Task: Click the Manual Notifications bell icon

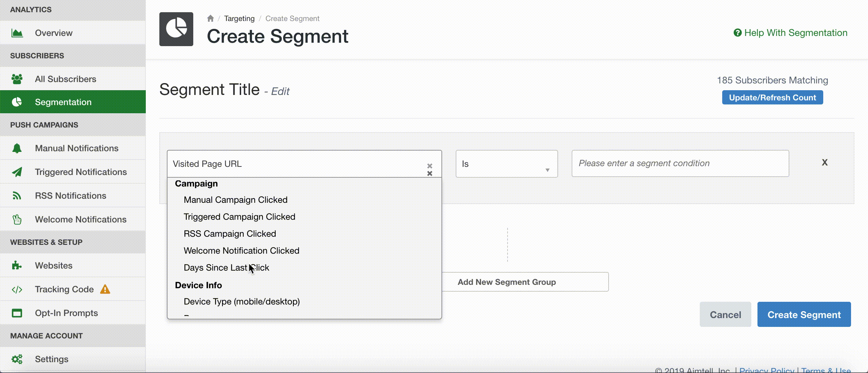Action: (x=17, y=148)
